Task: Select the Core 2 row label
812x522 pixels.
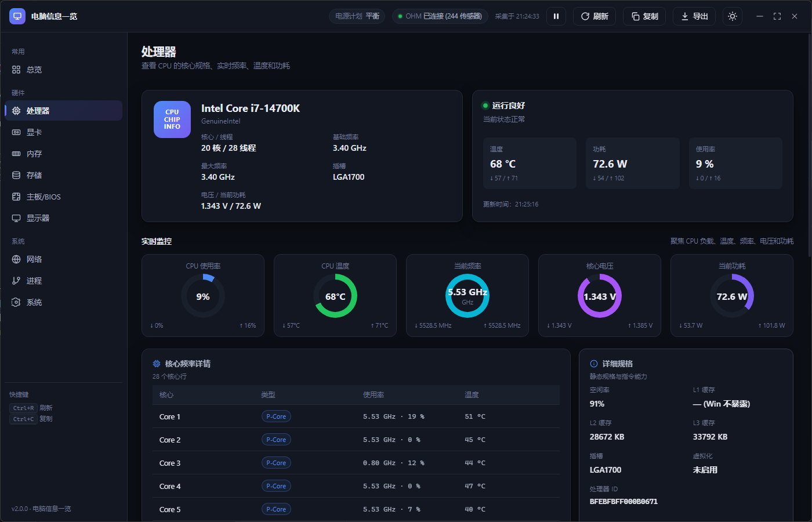Action: click(x=170, y=440)
